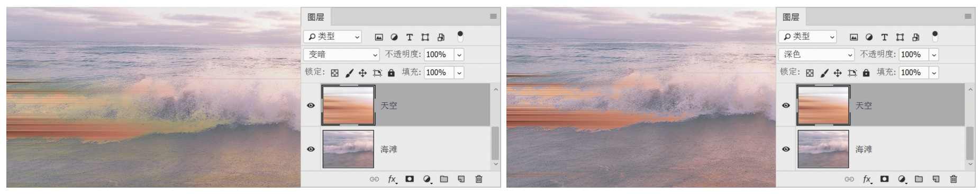
Task: Create new group in right panel
Action: (919, 179)
